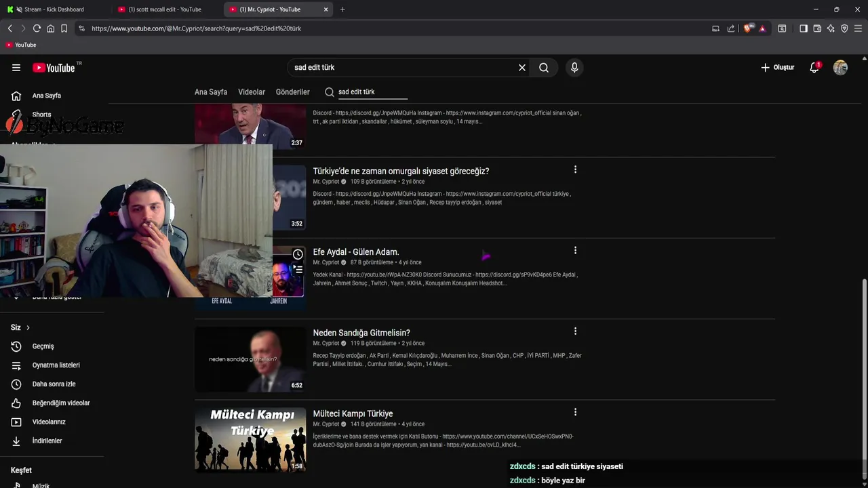Open Brave wallet icon
This screenshot has height=488, width=868.
817,28
